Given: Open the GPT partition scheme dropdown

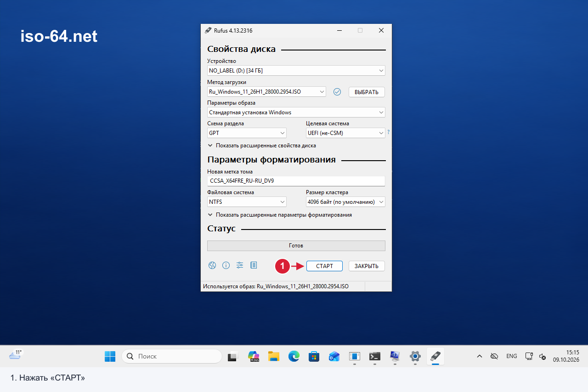Looking at the screenshot, I should pyautogui.click(x=247, y=133).
